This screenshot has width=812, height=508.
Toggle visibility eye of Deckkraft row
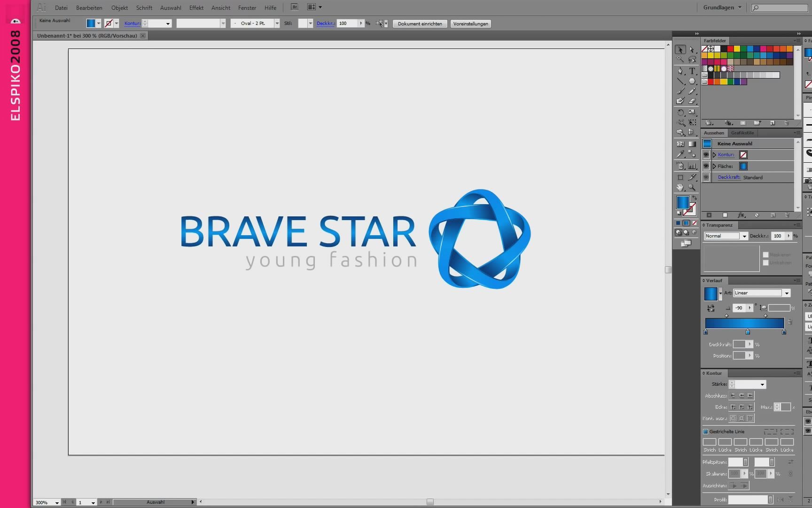pos(706,177)
